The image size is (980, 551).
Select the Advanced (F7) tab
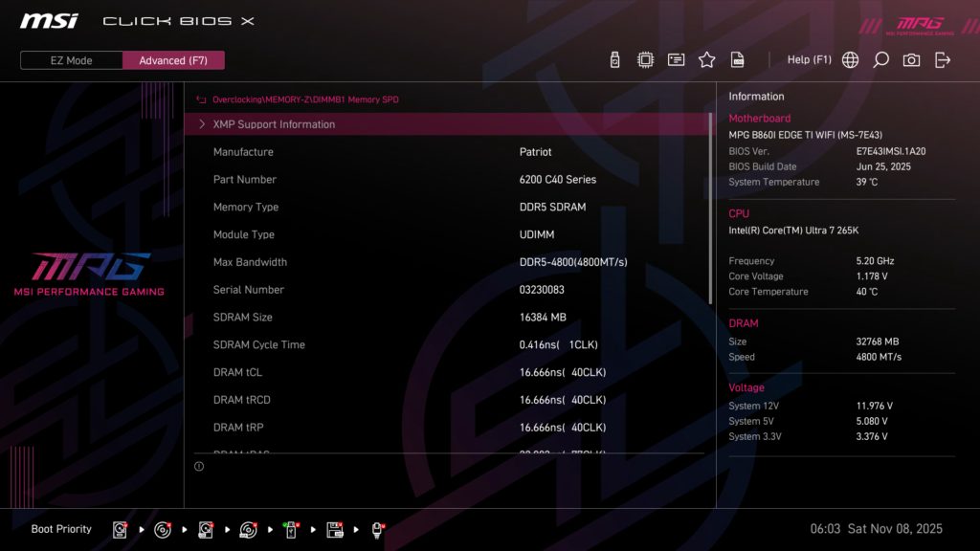[173, 59]
